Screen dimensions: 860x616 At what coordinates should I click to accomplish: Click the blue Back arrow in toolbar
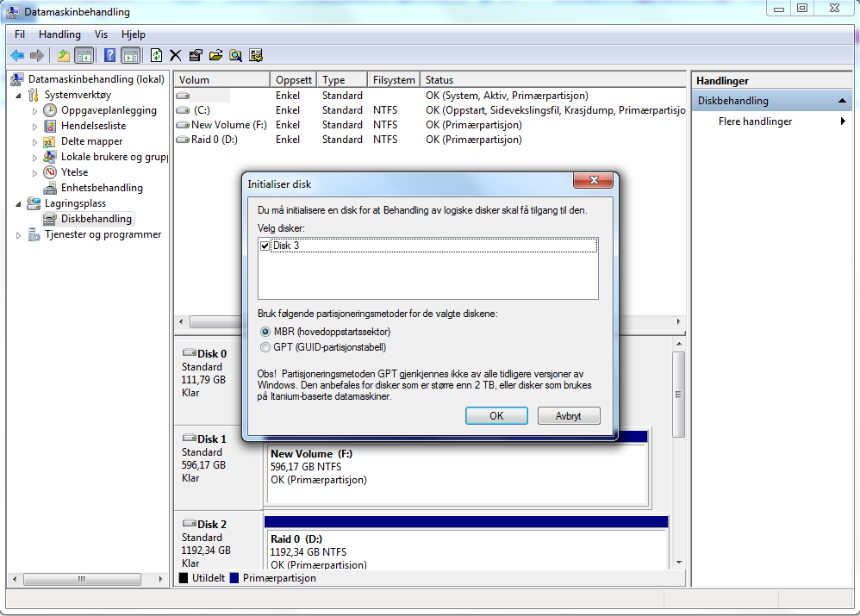16,55
